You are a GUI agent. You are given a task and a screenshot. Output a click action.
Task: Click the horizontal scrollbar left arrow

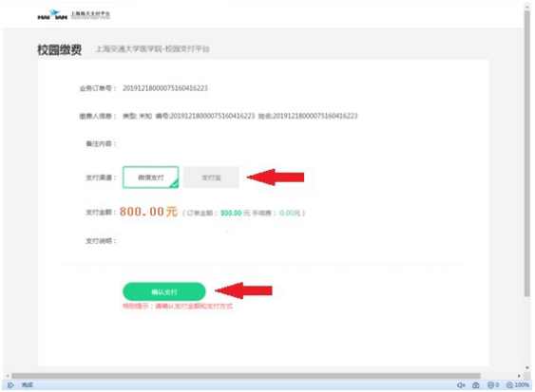tap(8, 376)
